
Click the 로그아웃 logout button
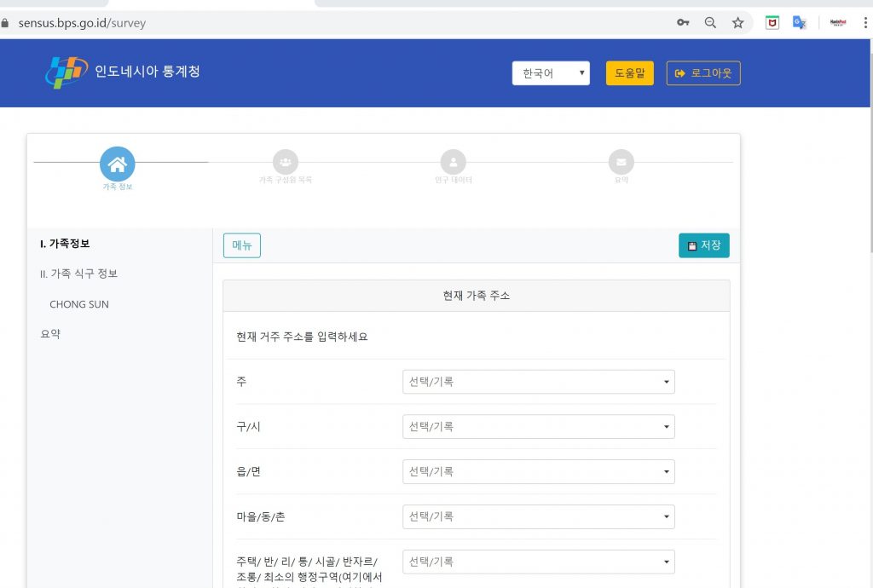click(x=702, y=73)
